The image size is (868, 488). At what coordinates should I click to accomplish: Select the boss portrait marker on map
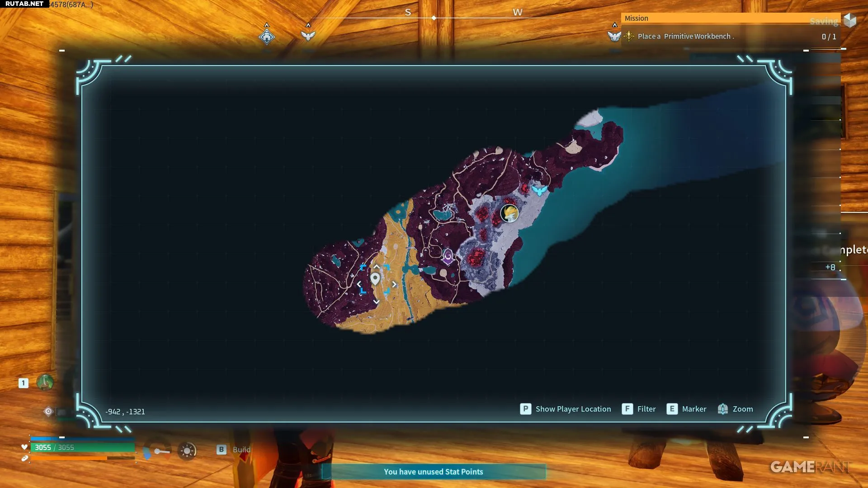tap(509, 213)
